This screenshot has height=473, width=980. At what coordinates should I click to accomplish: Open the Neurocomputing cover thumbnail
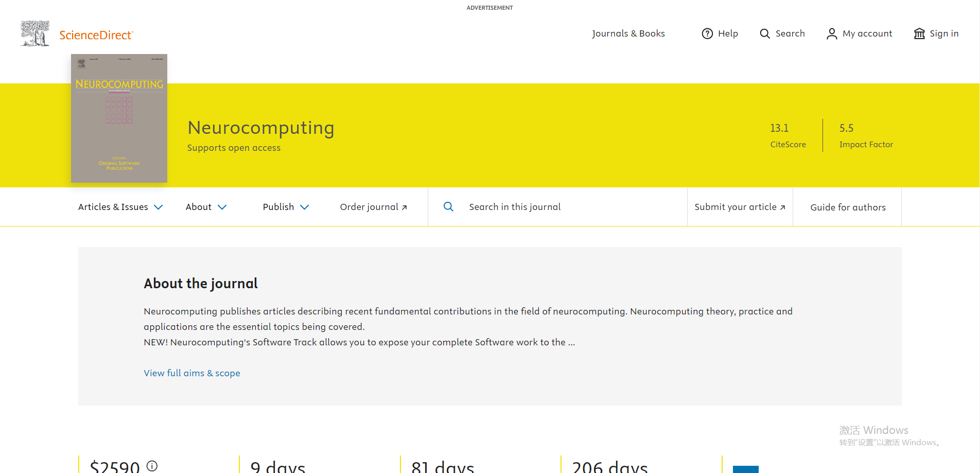click(119, 118)
